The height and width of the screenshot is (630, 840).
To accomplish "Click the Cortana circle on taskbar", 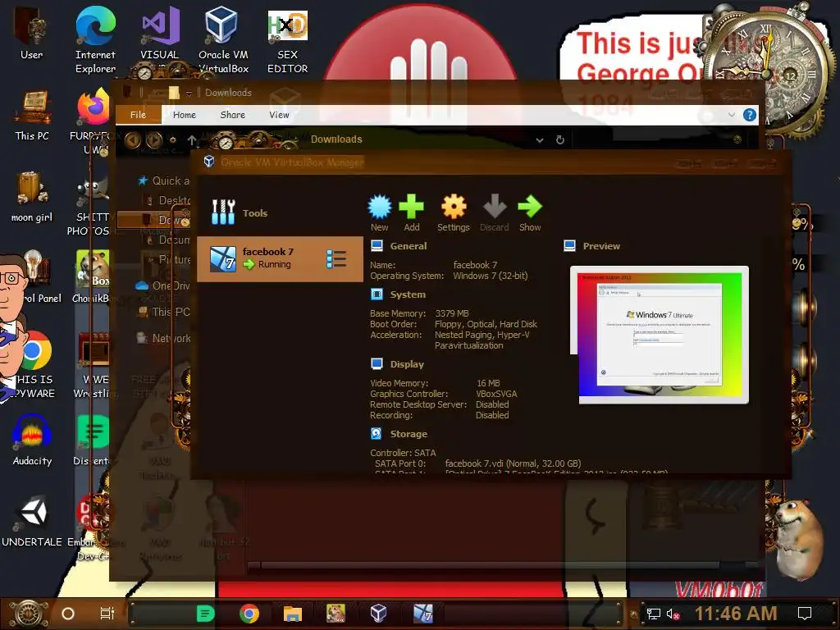I will pos(68,614).
